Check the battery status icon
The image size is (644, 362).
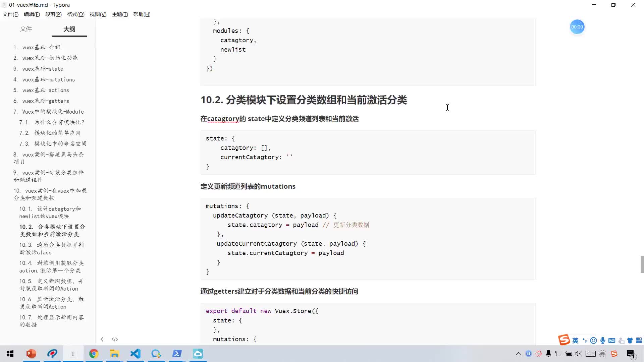[x=569, y=354]
